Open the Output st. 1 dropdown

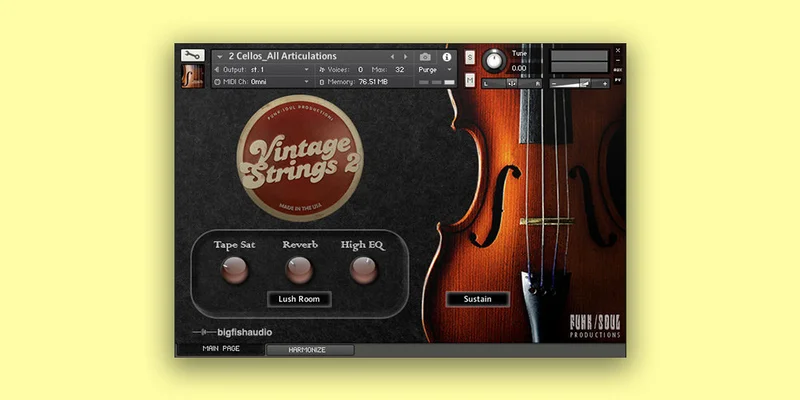262,69
